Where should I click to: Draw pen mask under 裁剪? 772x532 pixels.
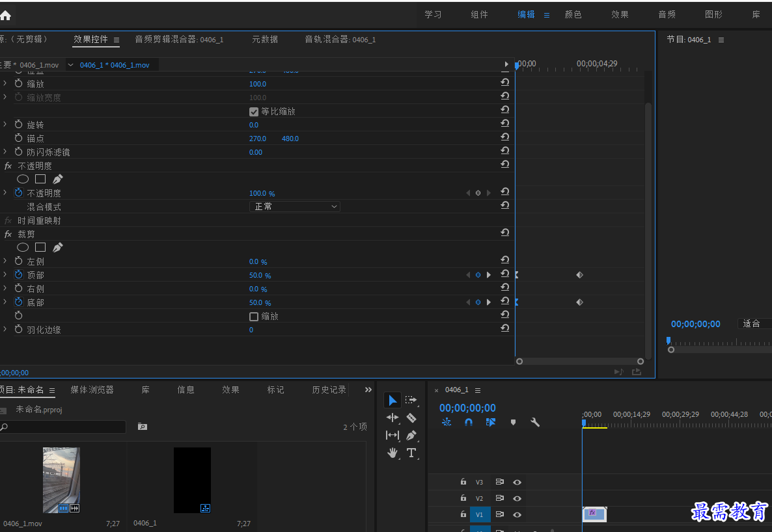(57, 248)
